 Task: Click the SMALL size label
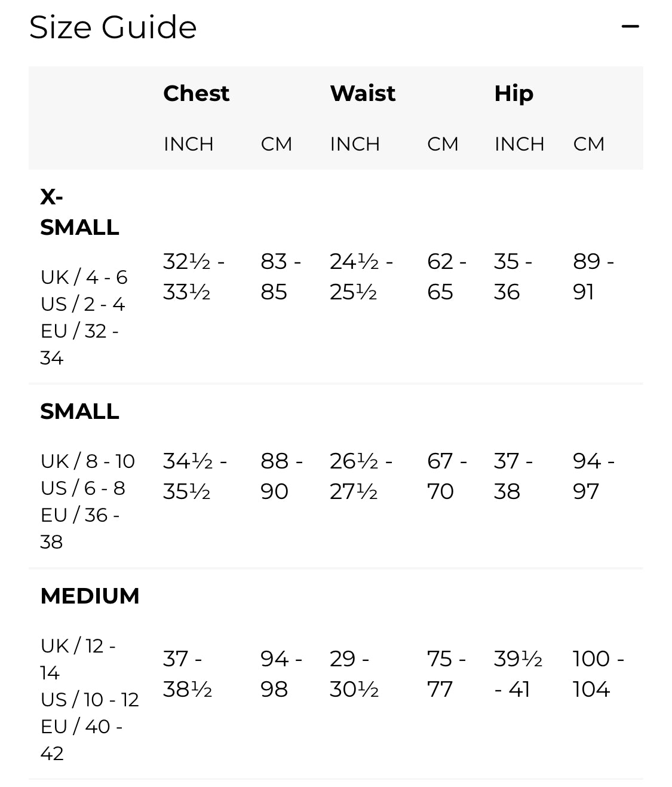pyautogui.click(x=79, y=411)
